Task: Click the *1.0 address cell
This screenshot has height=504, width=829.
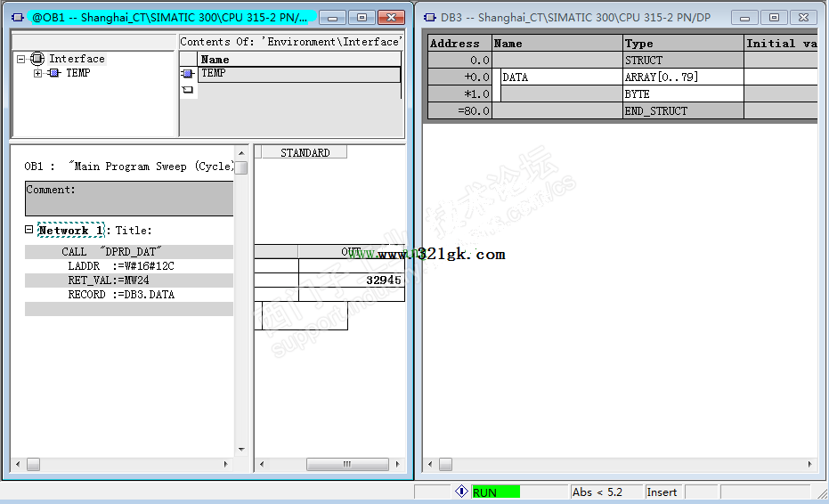Action: 459,94
